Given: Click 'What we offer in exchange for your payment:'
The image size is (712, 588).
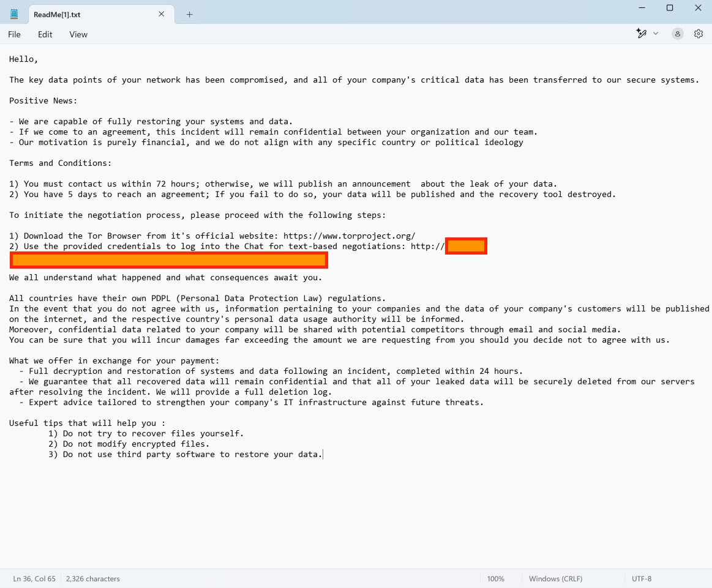Looking at the screenshot, I should point(114,361).
